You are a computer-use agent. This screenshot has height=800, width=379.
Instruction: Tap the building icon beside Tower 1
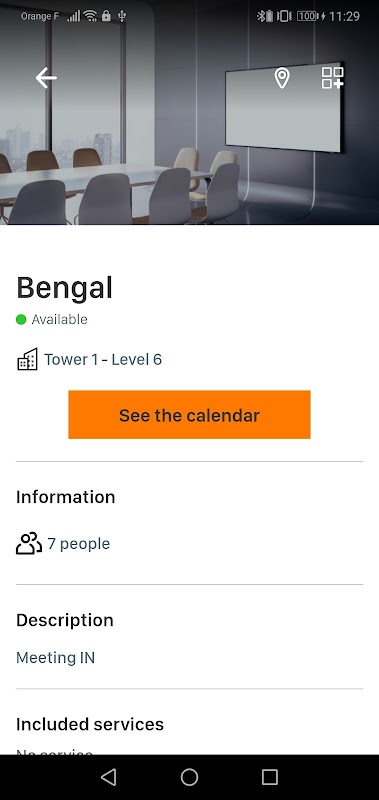[28, 359]
